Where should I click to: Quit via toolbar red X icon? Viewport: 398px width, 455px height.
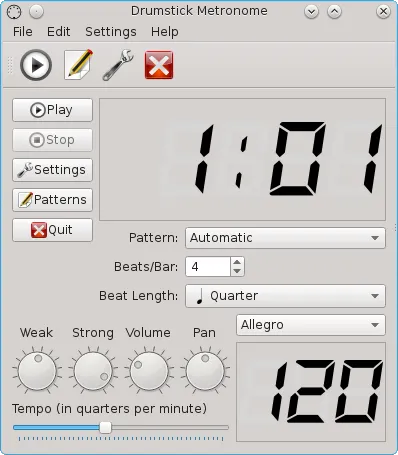coord(159,65)
